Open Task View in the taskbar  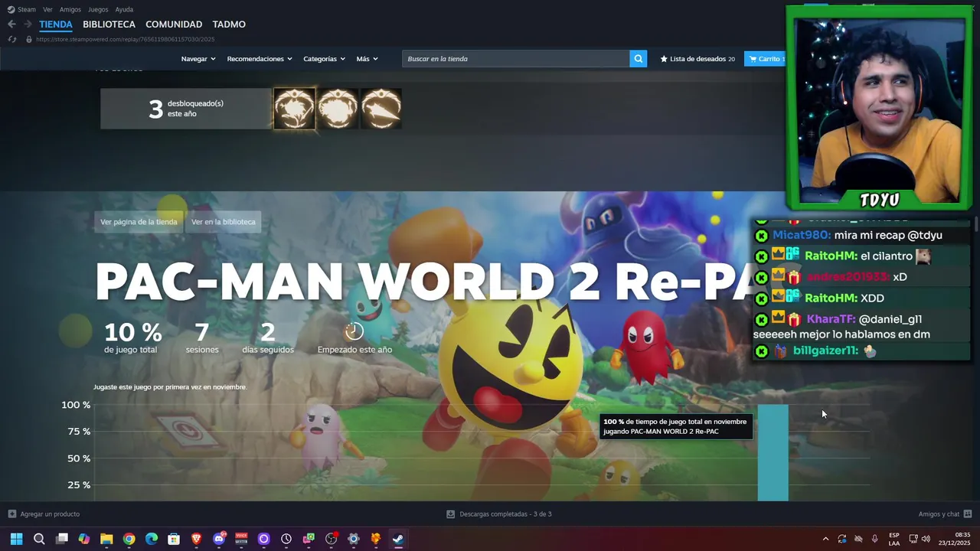click(62, 539)
